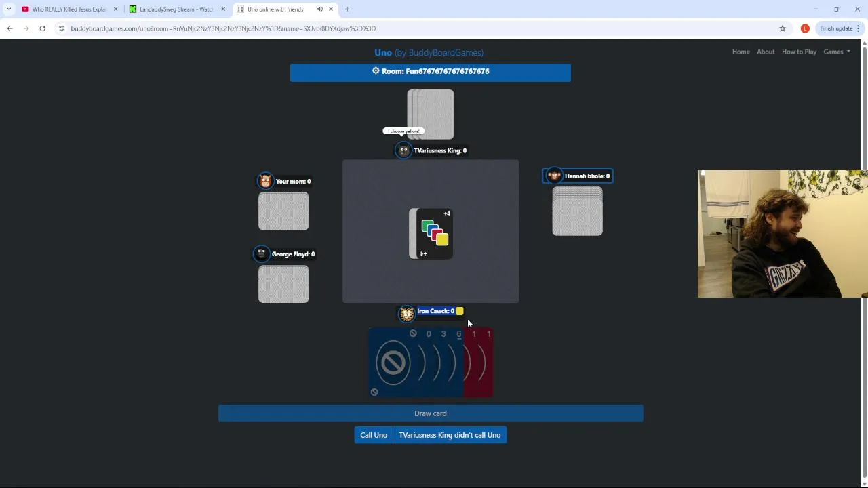868x488 pixels.
Task: Open the About page link
Action: (x=766, y=52)
